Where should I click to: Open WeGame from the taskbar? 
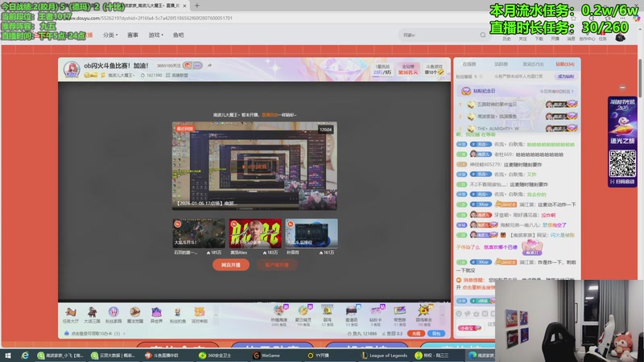pos(266,356)
